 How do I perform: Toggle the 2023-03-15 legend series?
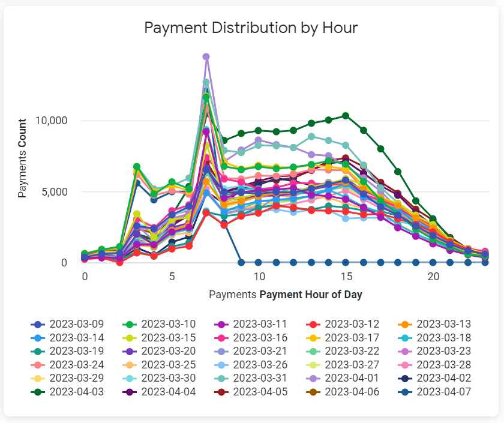click(159, 338)
